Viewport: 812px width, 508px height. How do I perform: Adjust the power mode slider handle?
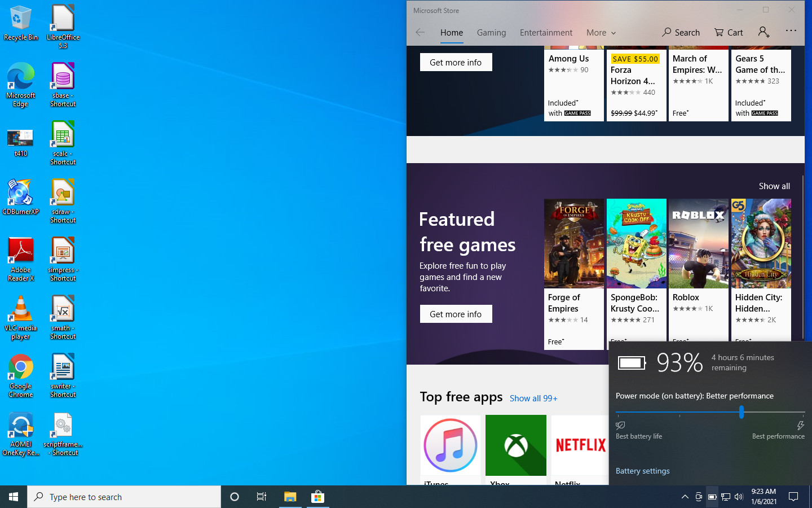742,412
